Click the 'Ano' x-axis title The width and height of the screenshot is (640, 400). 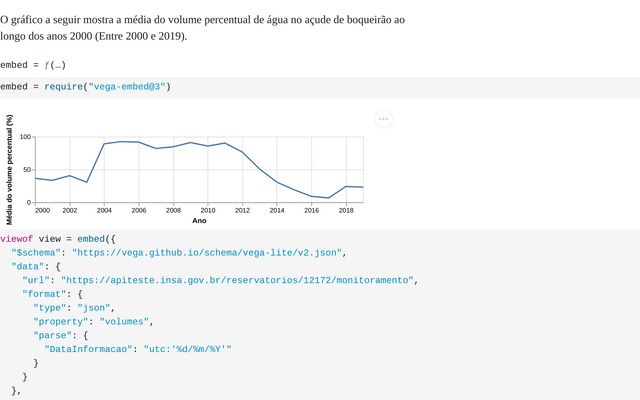tap(199, 220)
